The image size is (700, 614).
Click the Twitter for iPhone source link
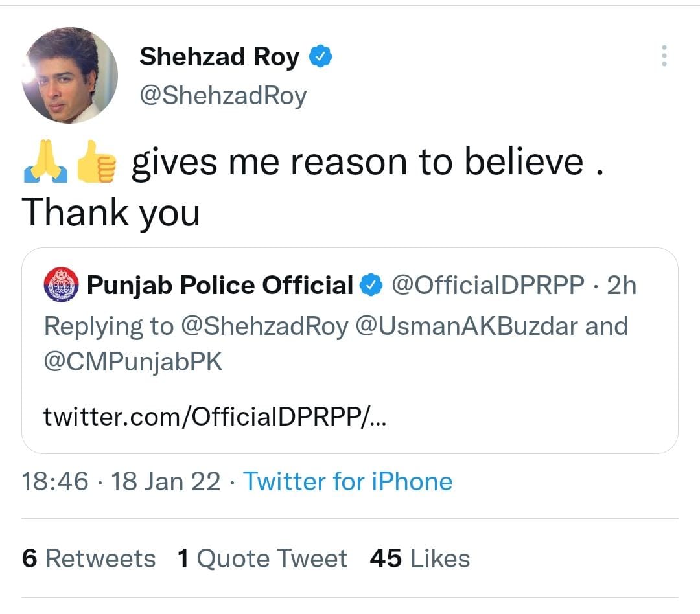pos(347,481)
